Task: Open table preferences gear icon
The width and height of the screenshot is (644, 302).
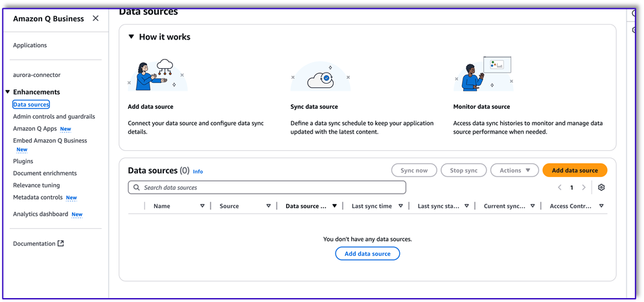Action: (601, 187)
